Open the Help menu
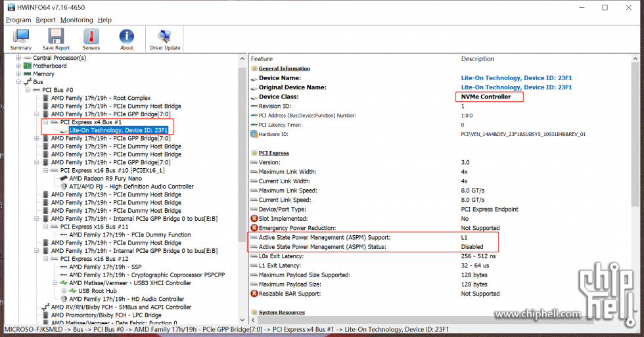The width and height of the screenshot is (644, 337). point(104,20)
